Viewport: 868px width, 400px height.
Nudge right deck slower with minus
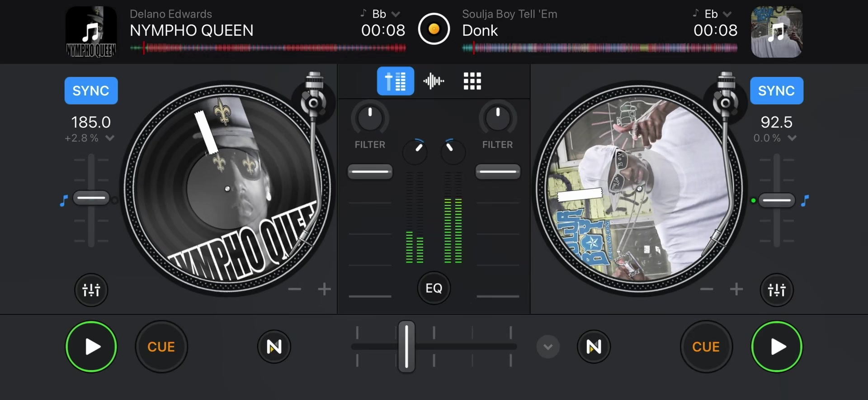coord(707,289)
